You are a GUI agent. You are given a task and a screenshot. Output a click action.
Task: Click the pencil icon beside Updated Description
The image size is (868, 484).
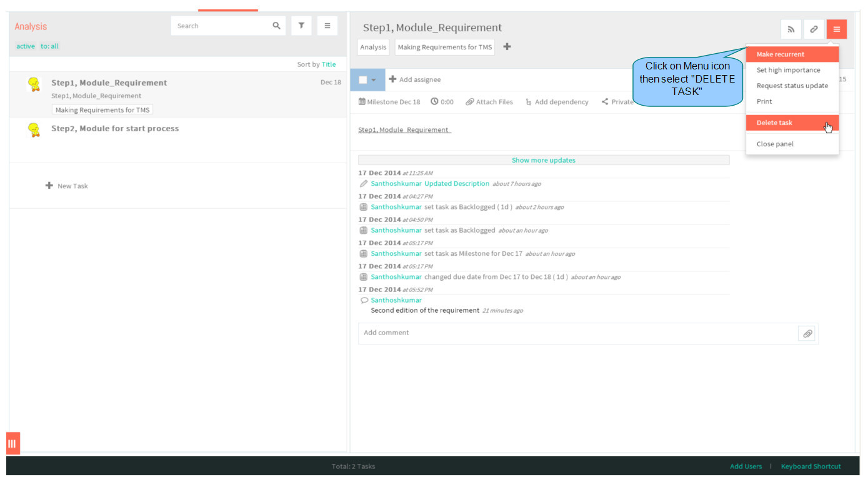click(x=364, y=184)
